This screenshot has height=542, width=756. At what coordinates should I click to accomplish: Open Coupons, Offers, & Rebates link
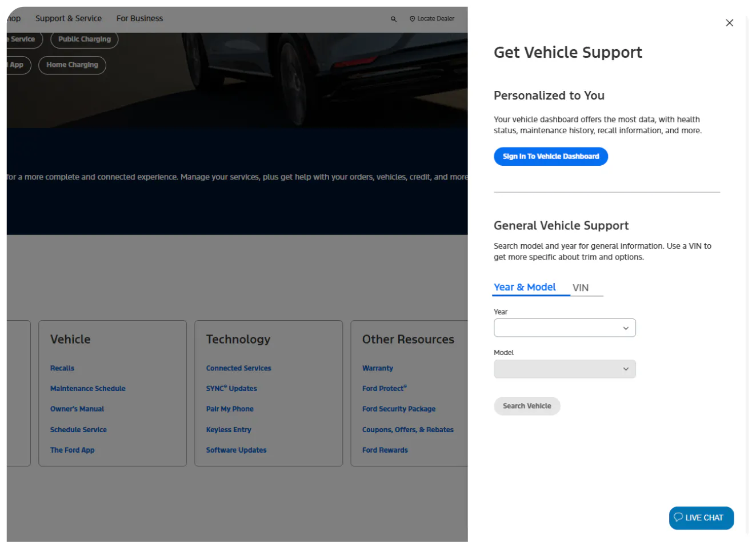(x=408, y=429)
